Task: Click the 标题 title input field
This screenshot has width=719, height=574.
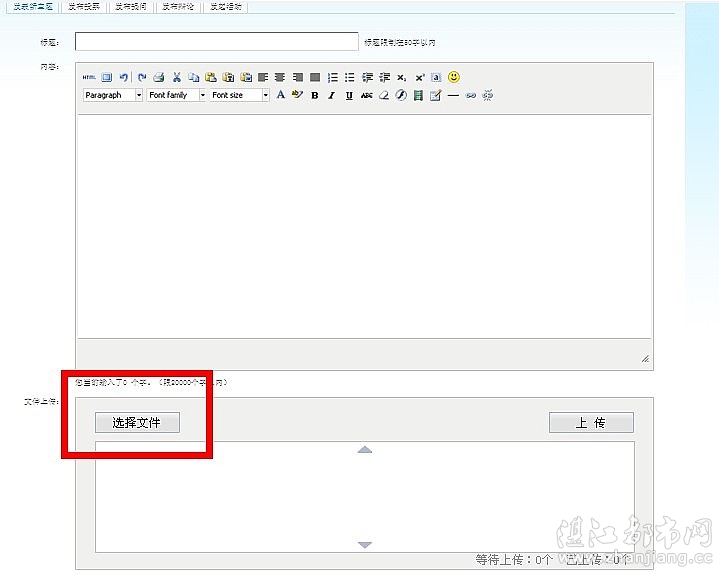Action: pos(216,42)
